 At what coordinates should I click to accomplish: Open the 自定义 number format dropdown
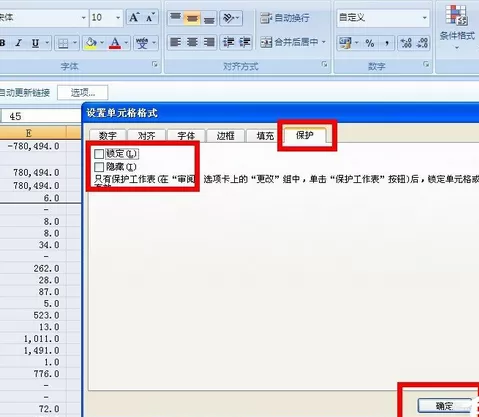pos(425,17)
